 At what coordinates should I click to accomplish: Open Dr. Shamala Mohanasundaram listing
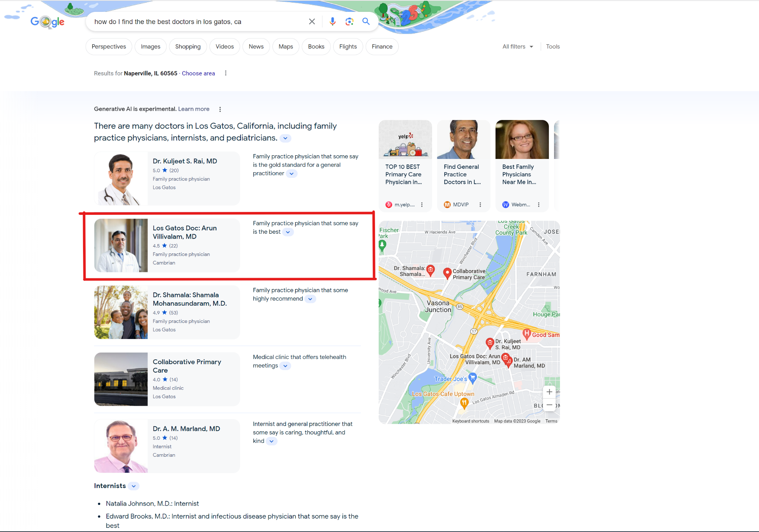[167, 312]
